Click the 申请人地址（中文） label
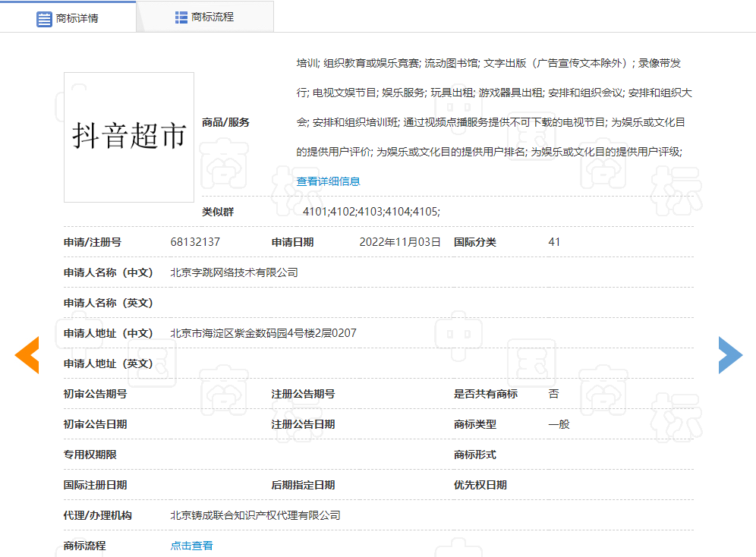 tap(108, 333)
